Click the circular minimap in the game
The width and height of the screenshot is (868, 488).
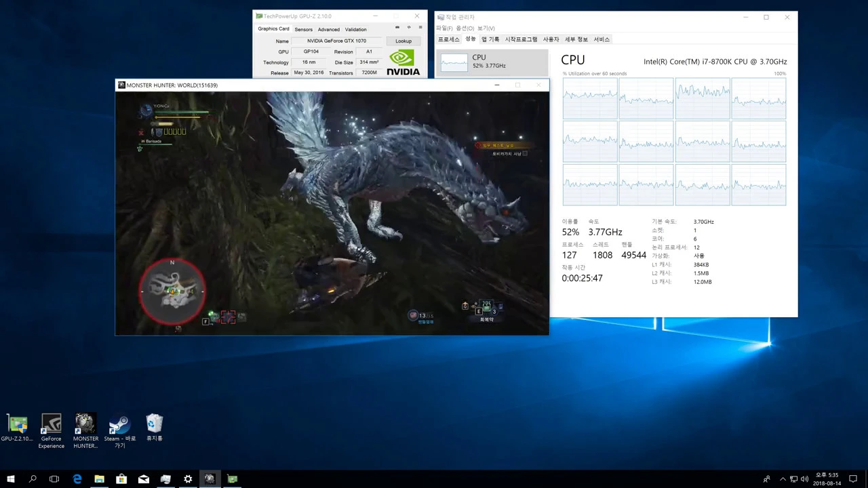(172, 291)
